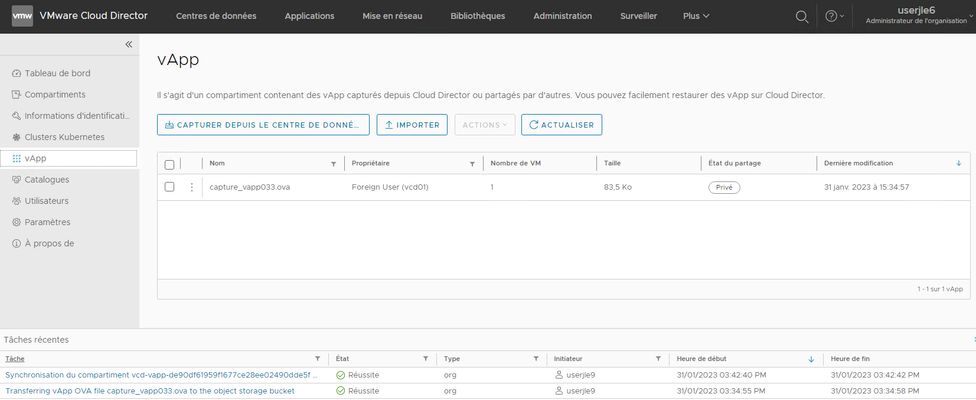This screenshot has height=400, width=976.
Task: Click 1 - 1 sur 1 vApp pagination text
Action: coord(940,289)
